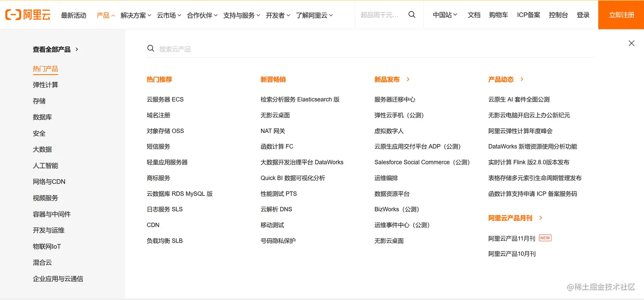Open 云服务器 ECS
This screenshot has height=300, width=644.
tap(165, 99)
